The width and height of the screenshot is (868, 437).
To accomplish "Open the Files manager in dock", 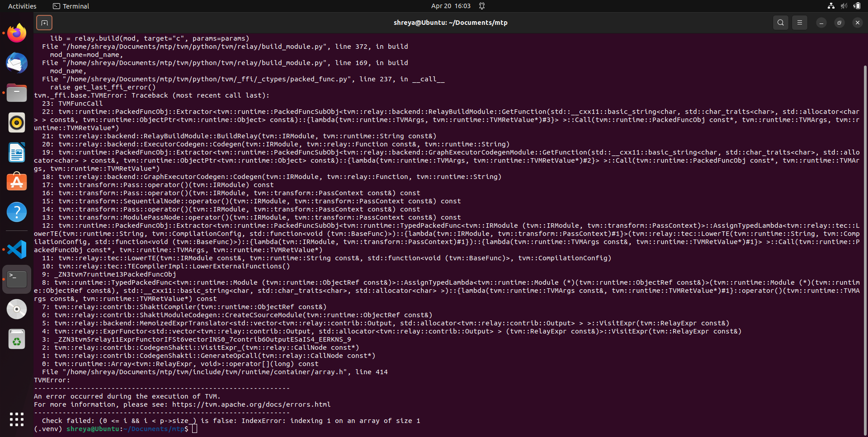I will 17,93.
